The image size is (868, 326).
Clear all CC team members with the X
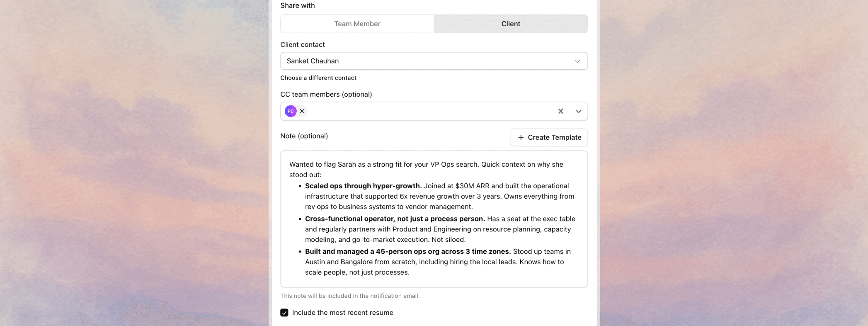click(560, 111)
